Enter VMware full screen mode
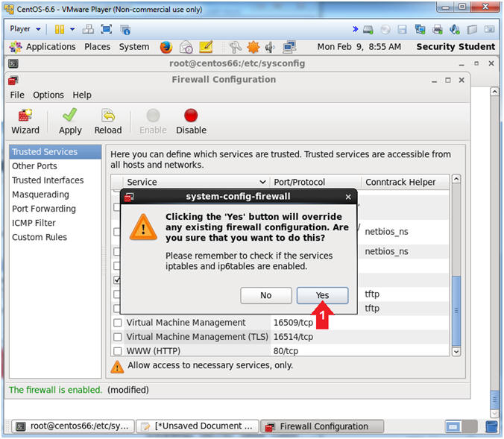This screenshot has width=504, height=439. pyautogui.click(x=107, y=29)
